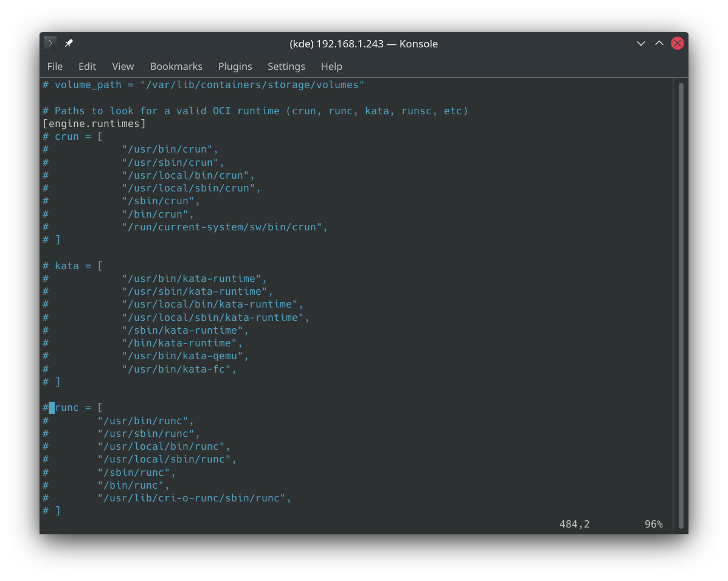Click the "/usr/bin/crun" path text

pyautogui.click(x=170, y=150)
